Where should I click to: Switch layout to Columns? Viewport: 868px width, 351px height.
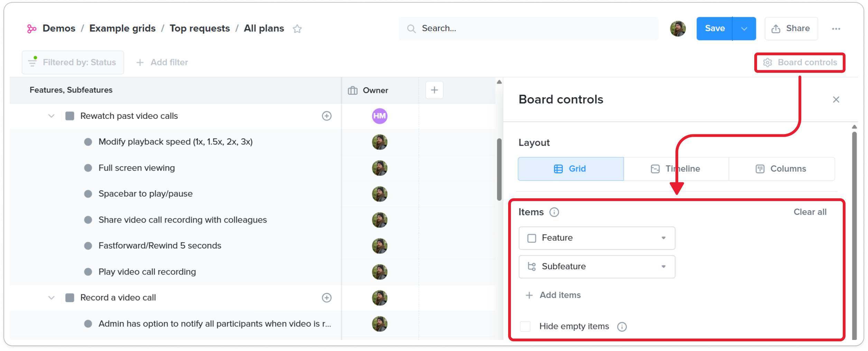781,169
